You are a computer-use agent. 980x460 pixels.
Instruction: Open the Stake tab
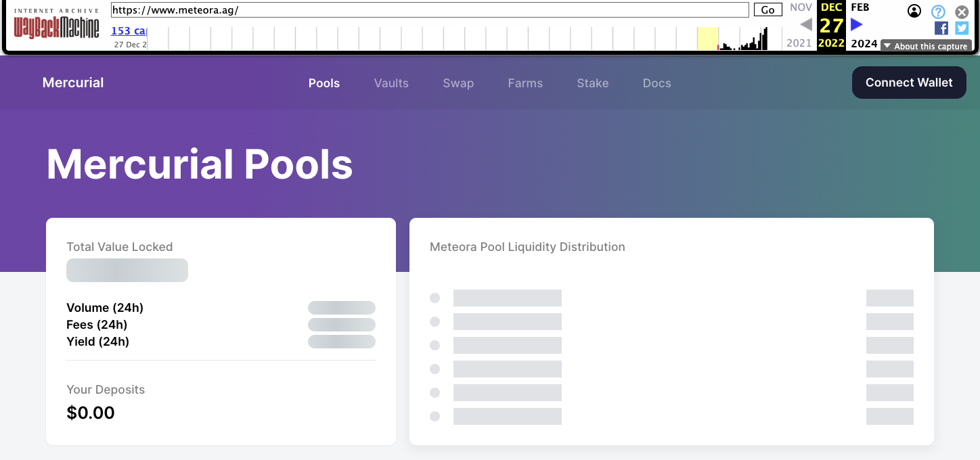pos(593,83)
